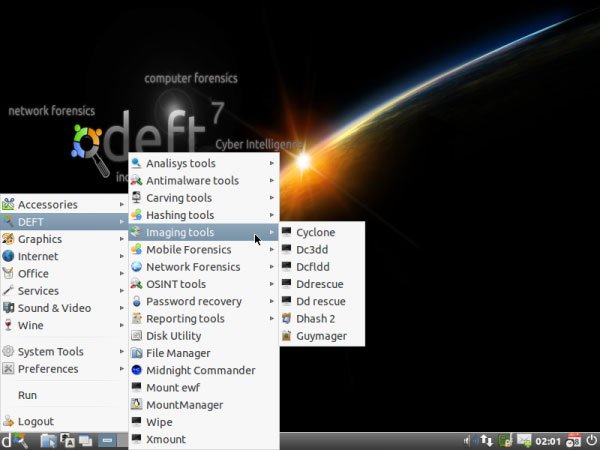
Task: Open Guymager imaging tool
Action: pyautogui.click(x=322, y=336)
